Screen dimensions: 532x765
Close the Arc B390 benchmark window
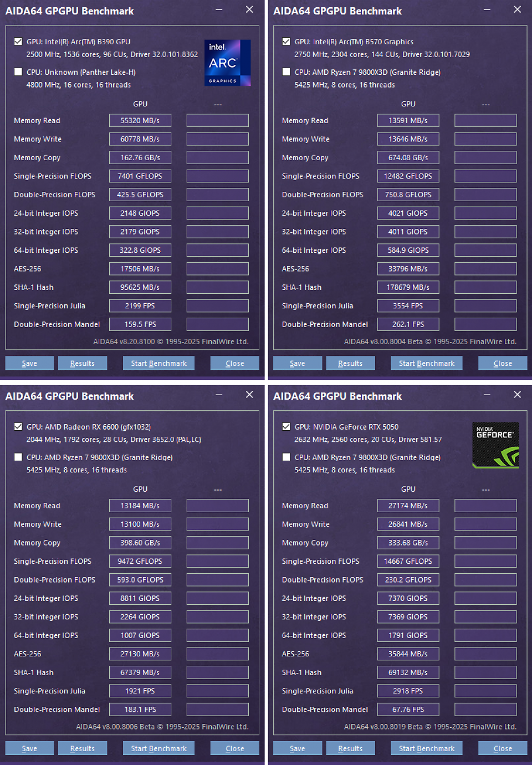click(x=249, y=9)
